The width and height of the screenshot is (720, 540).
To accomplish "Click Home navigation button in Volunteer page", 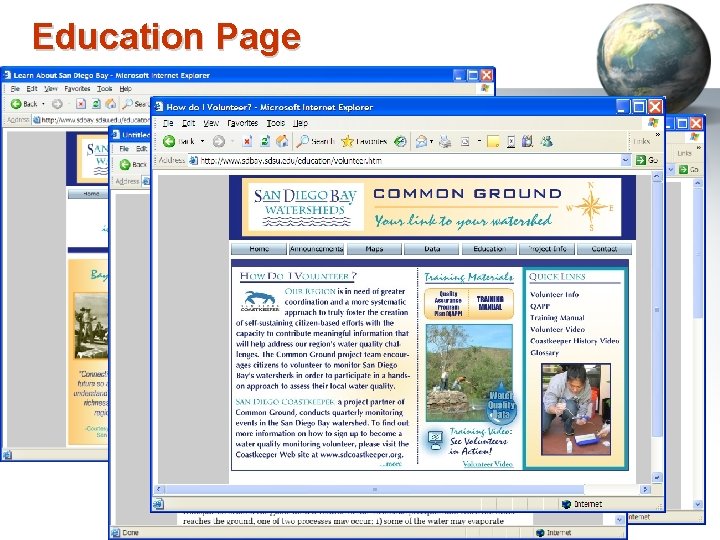I will [259, 249].
